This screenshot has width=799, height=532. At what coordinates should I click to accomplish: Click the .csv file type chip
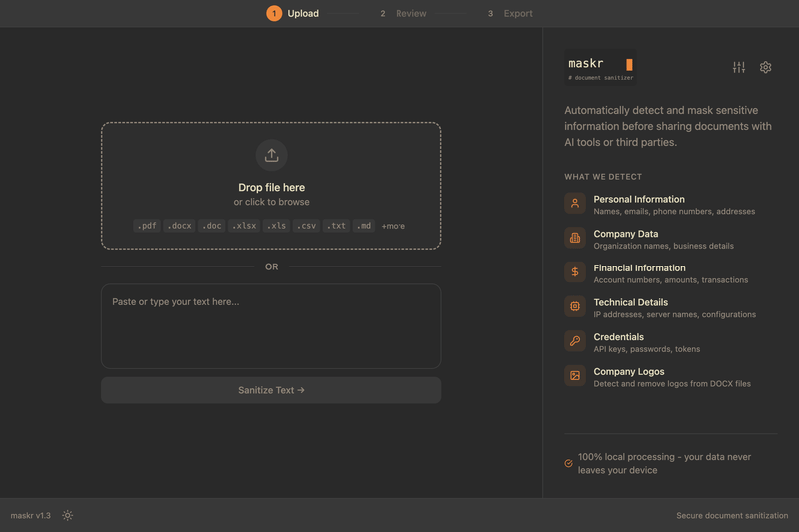[307, 226]
